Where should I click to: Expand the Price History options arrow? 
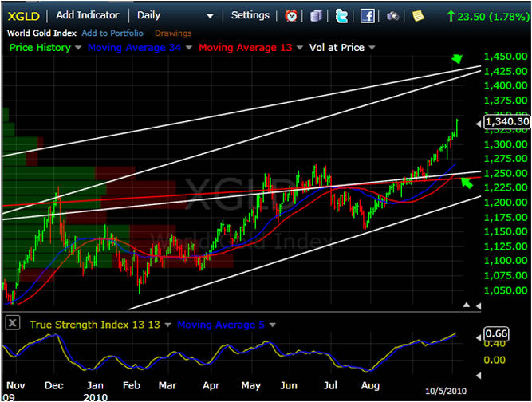point(77,48)
